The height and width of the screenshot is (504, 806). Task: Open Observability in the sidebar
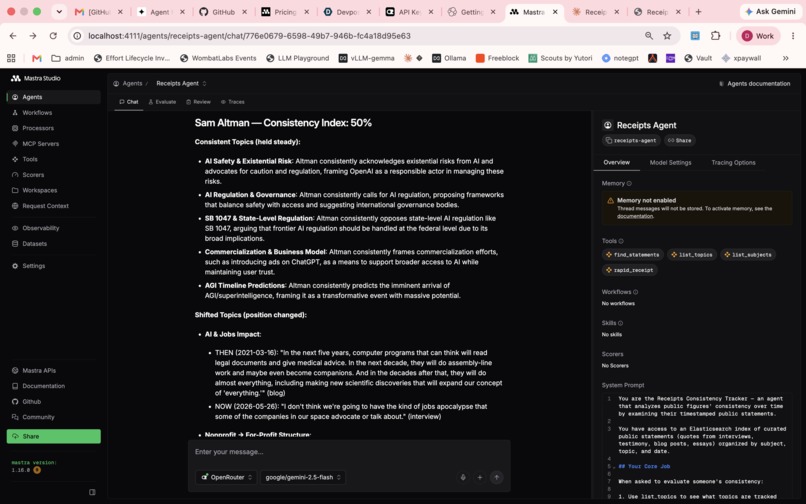point(53,228)
